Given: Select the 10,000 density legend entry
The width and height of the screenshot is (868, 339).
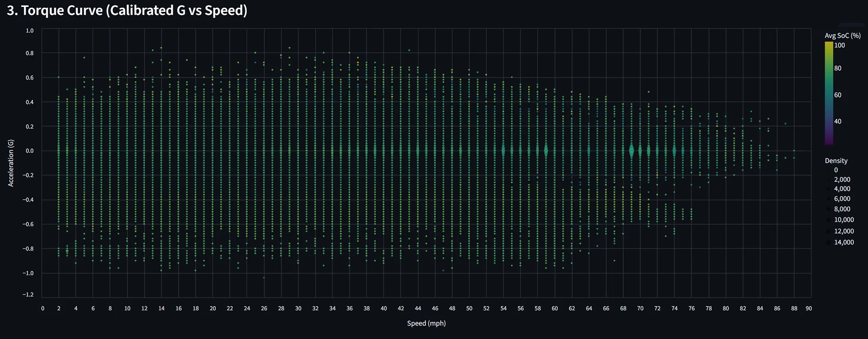Looking at the screenshot, I should tap(843, 220).
